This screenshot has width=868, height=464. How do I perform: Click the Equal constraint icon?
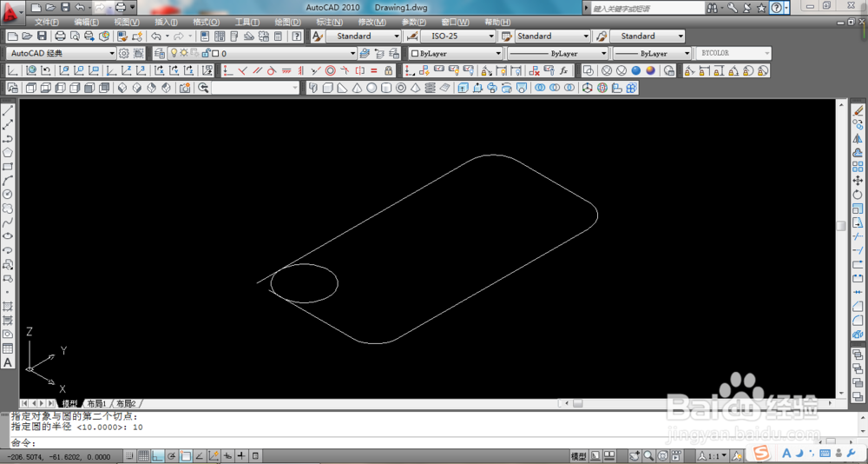[373, 70]
